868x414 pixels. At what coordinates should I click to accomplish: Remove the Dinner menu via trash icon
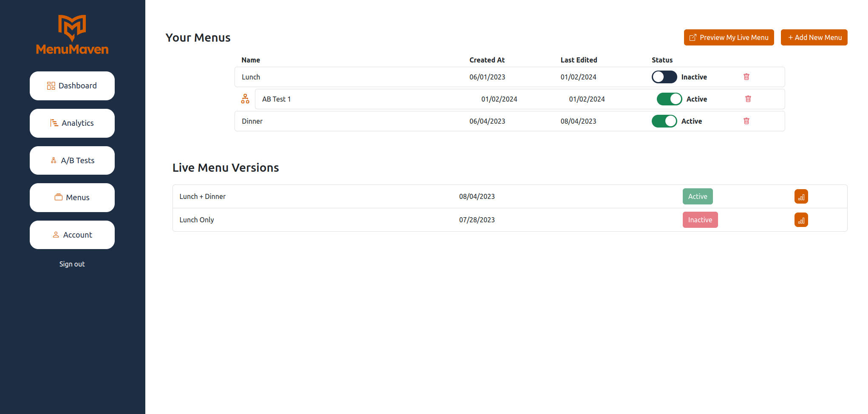click(746, 121)
